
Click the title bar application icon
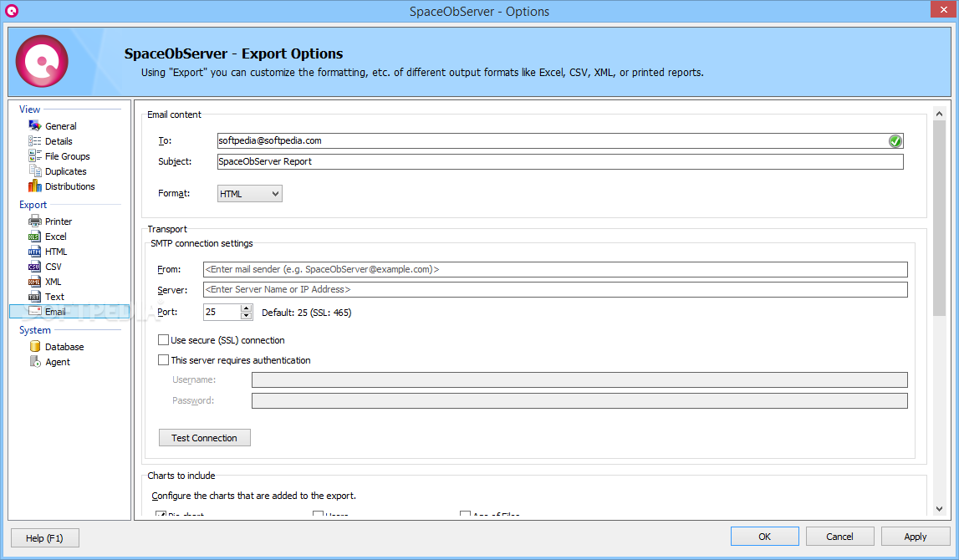coord(12,11)
